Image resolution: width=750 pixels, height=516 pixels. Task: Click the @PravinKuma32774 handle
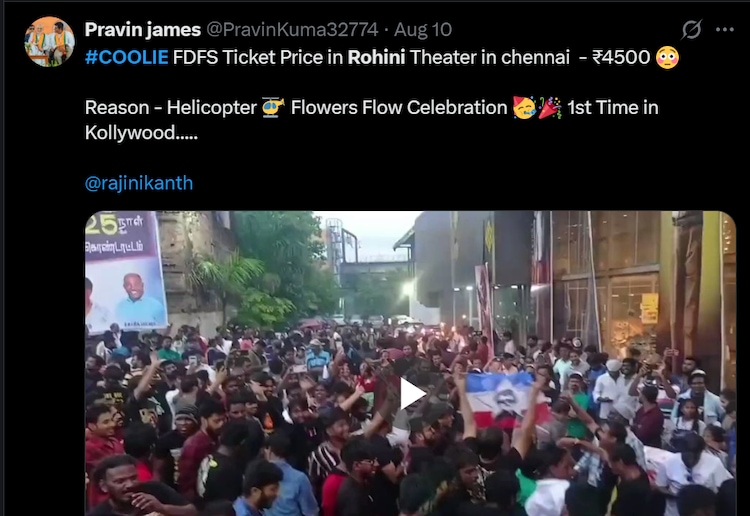point(292,30)
